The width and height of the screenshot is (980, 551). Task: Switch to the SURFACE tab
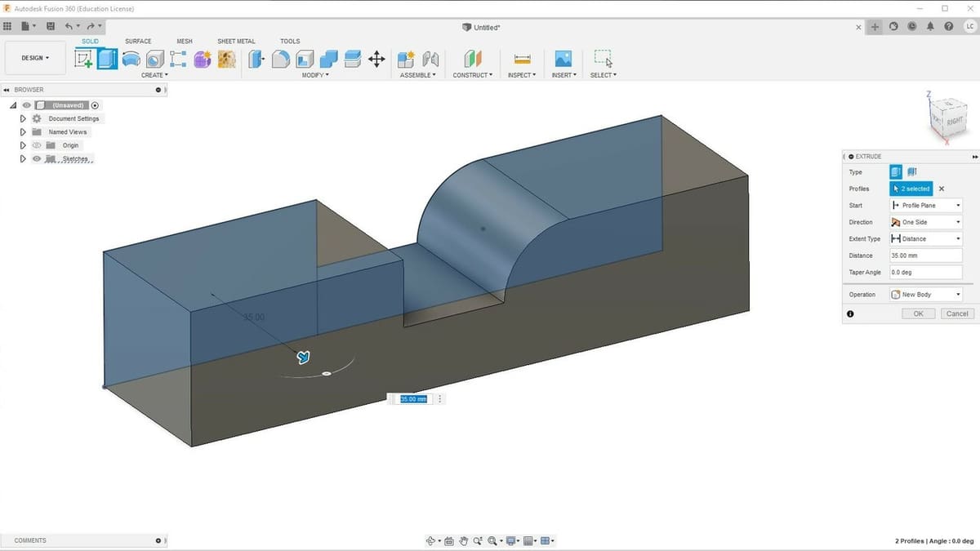pos(138,41)
